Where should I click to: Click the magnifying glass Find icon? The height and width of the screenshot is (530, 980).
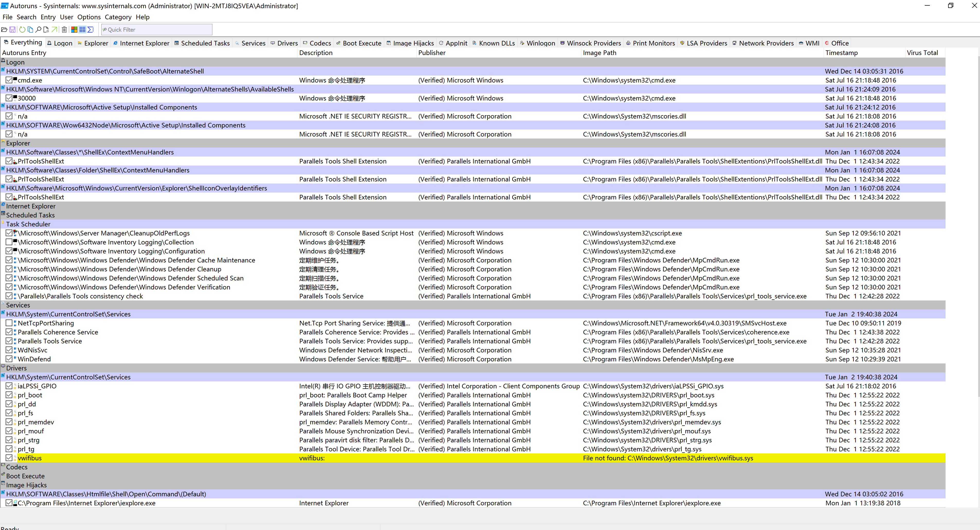click(38, 30)
